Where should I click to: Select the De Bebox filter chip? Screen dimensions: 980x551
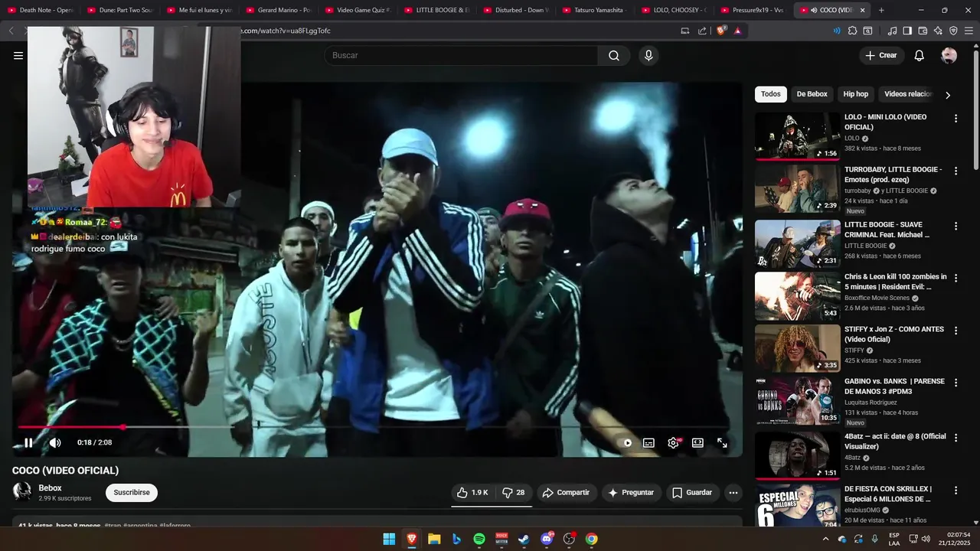812,94
